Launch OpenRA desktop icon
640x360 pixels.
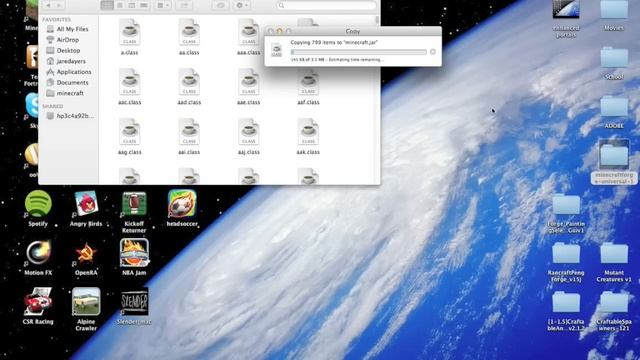[86, 253]
